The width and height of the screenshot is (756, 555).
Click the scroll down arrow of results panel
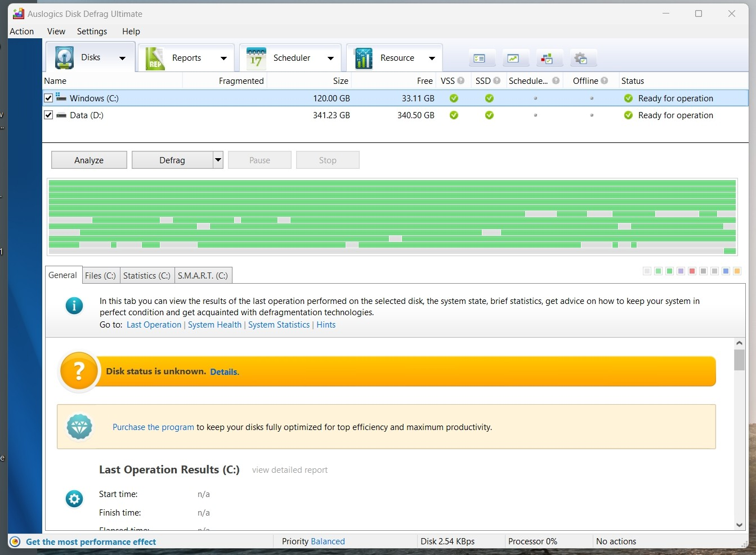tap(739, 525)
